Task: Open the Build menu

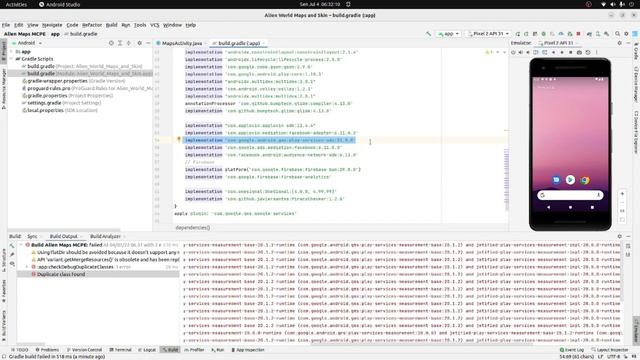Action: [111, 25]
